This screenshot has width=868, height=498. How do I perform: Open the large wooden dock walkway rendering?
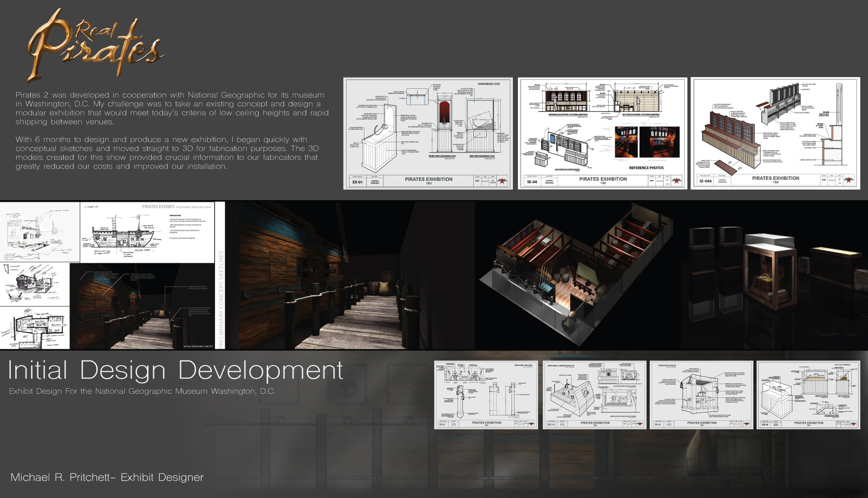click(349, 275)
